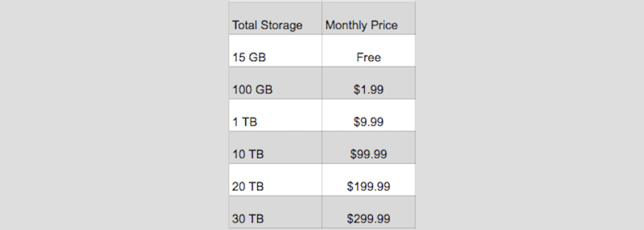The image size is (644, 230).
Task: Click the Monthly Price header cell
Action: tap(369, 18)
